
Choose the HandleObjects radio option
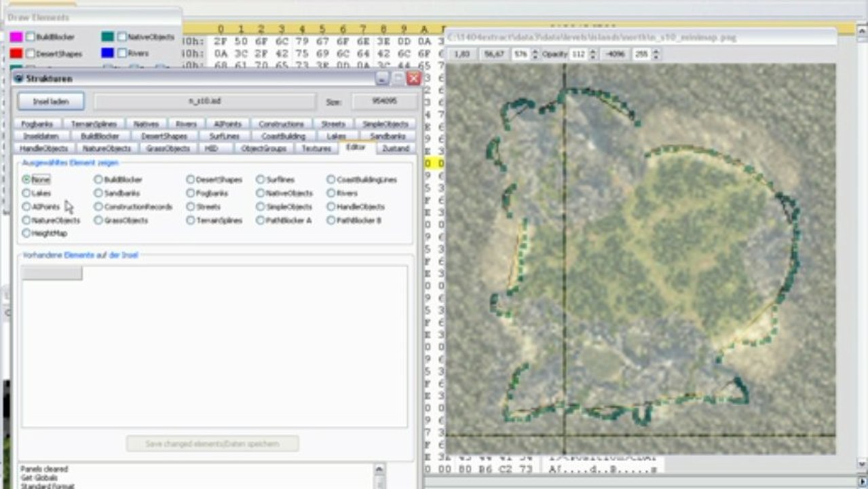(331, 206)
